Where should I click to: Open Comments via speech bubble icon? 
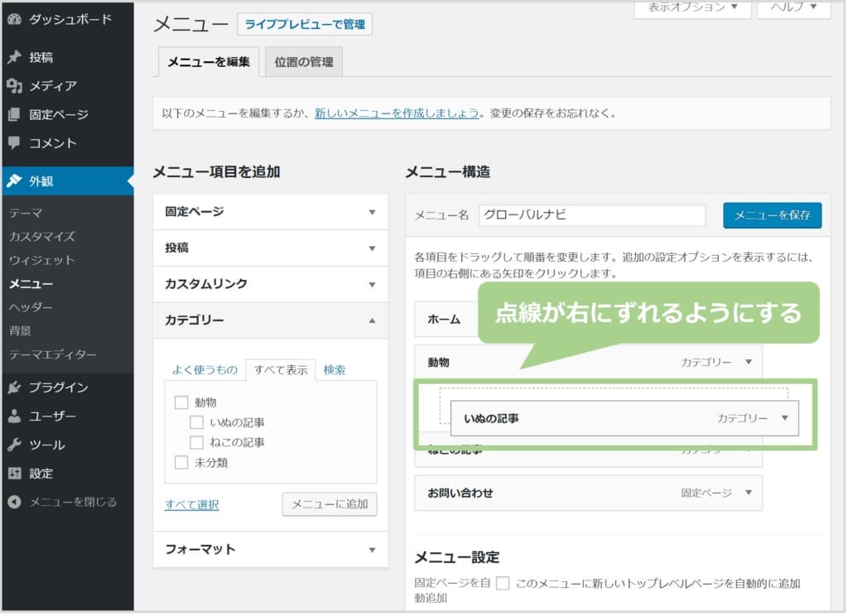pos(14,142)
